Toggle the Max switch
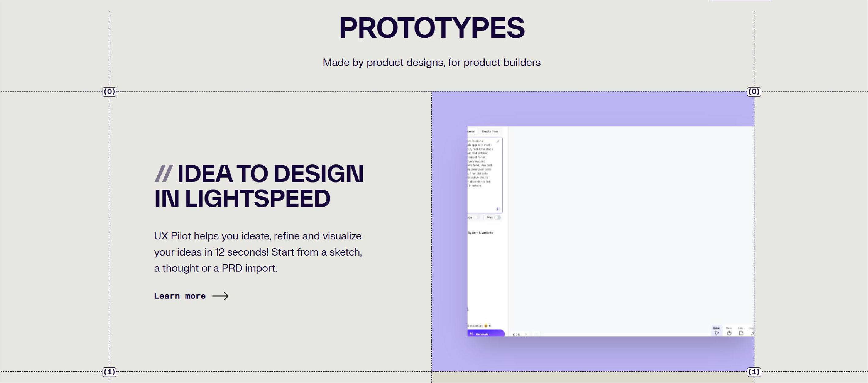The height and width of the screenshot is (383, 868). [497, 218]
